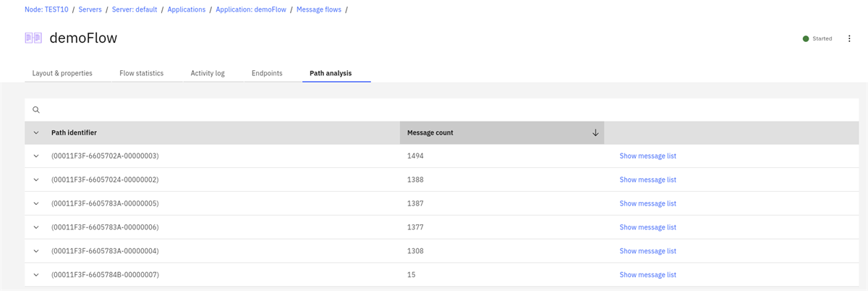Expand path row ending in 00000005
Screen dimensions: 868x291
[x=36, y=203]
